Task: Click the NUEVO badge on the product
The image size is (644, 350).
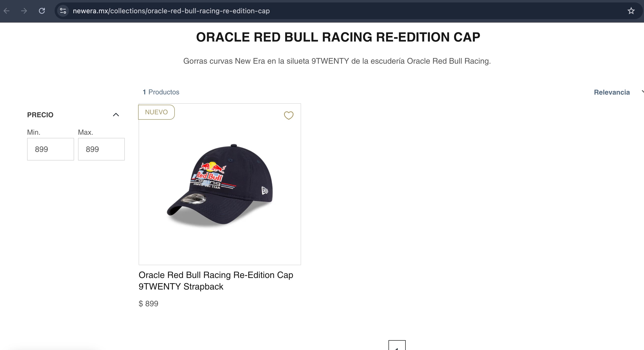Action: click(x=157, y=112)
